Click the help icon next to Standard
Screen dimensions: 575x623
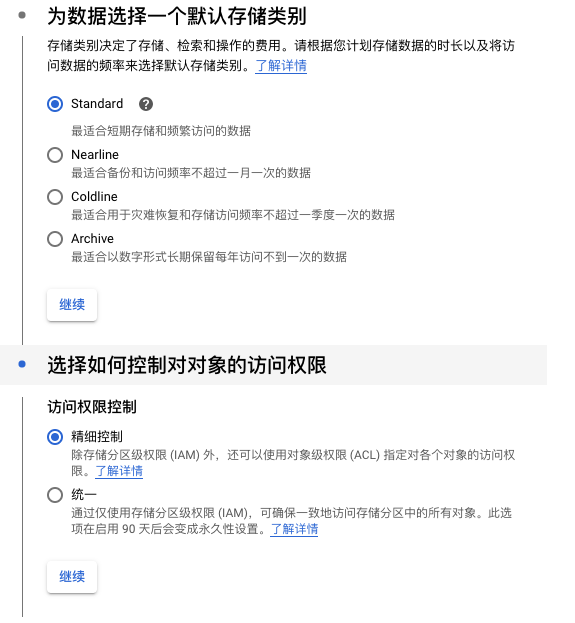[146, 104]
